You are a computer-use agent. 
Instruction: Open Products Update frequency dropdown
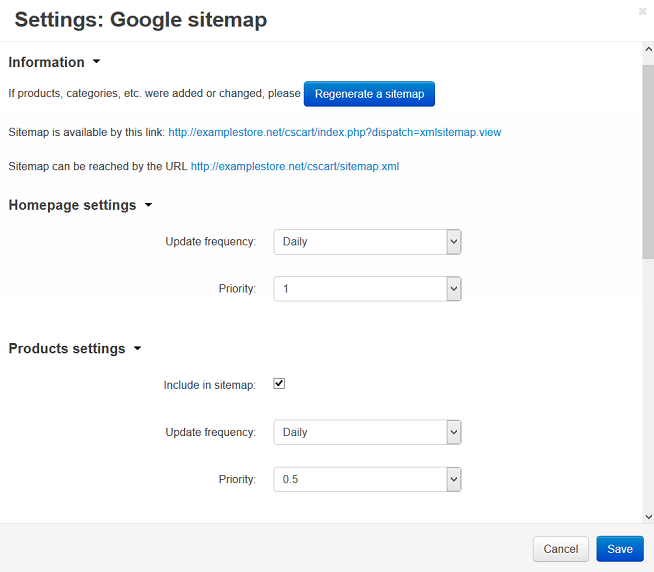(367, 432)
